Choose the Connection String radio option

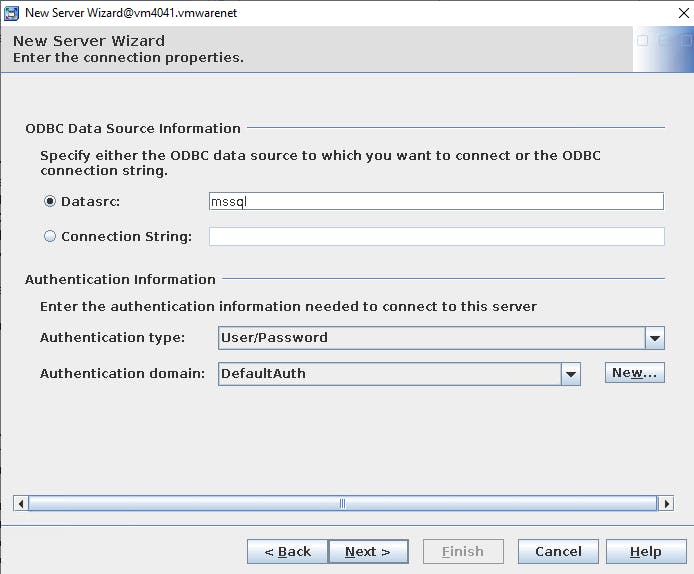pyautogui.click(x=50, y=237)
